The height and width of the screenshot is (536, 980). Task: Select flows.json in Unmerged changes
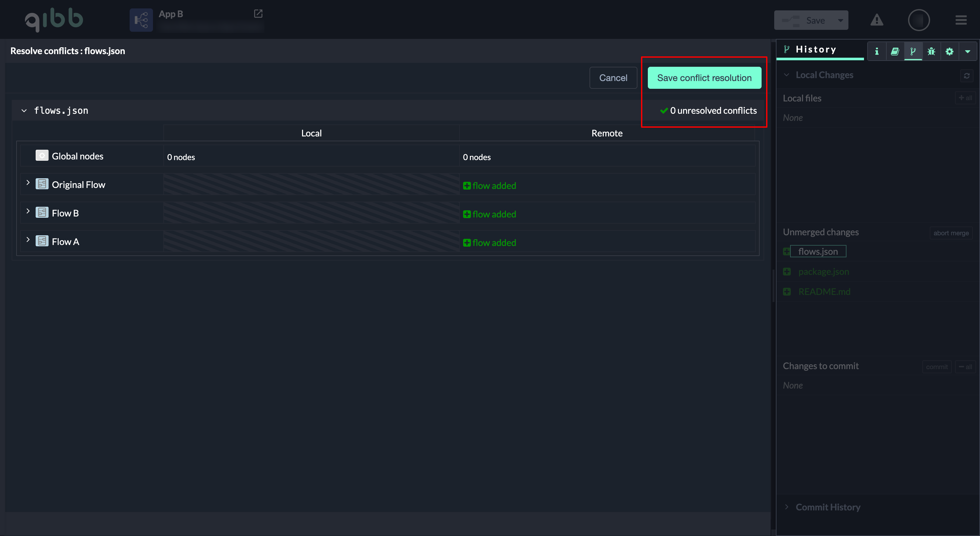[x=818, y=251]
